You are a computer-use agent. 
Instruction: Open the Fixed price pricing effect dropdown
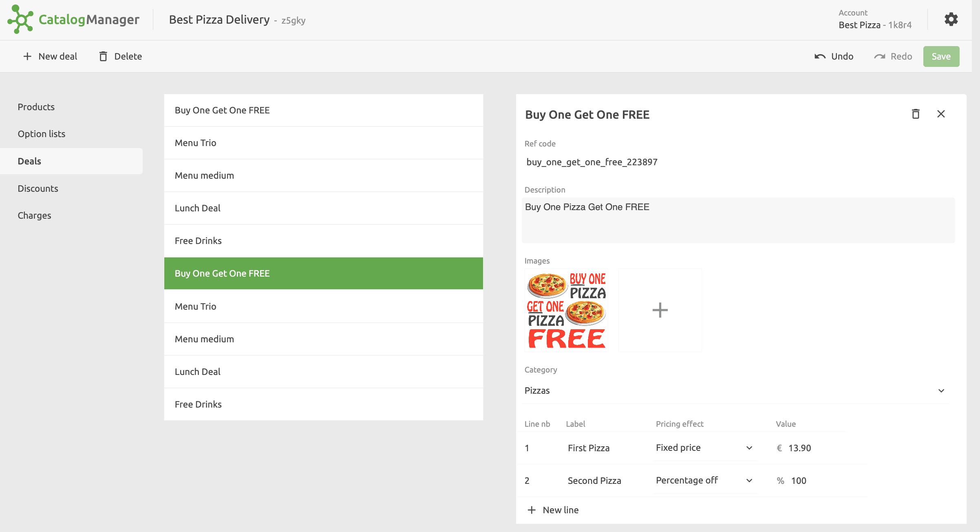tap(748, 448)
